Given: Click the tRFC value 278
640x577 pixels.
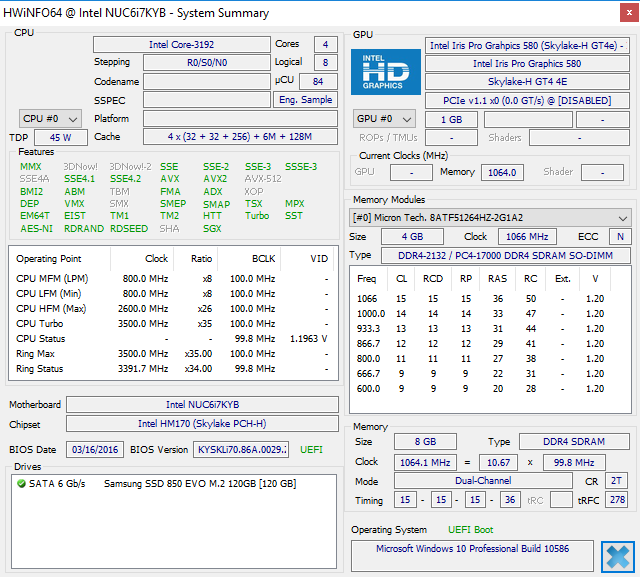Looking at the screenshot, I should click(617, 500).
